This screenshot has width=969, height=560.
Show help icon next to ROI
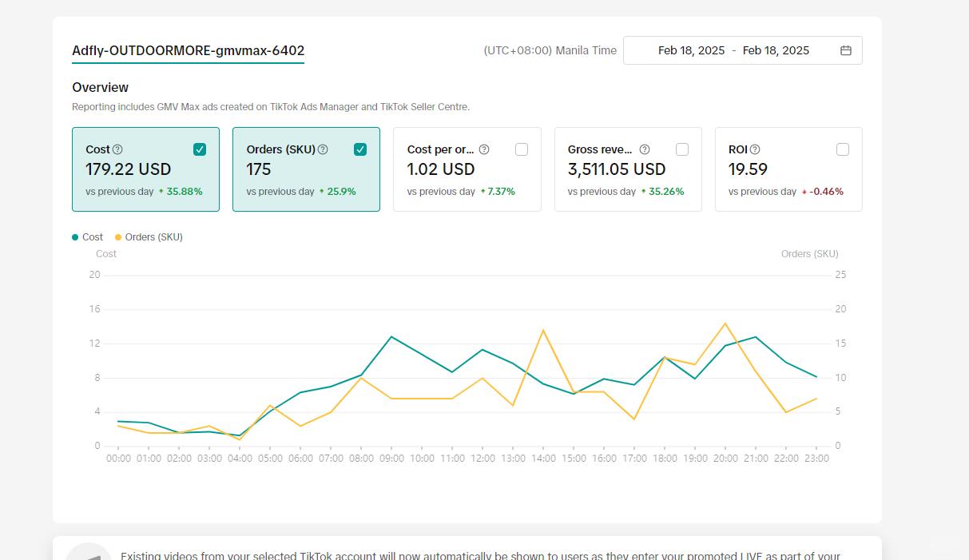[x=755, y=149]
